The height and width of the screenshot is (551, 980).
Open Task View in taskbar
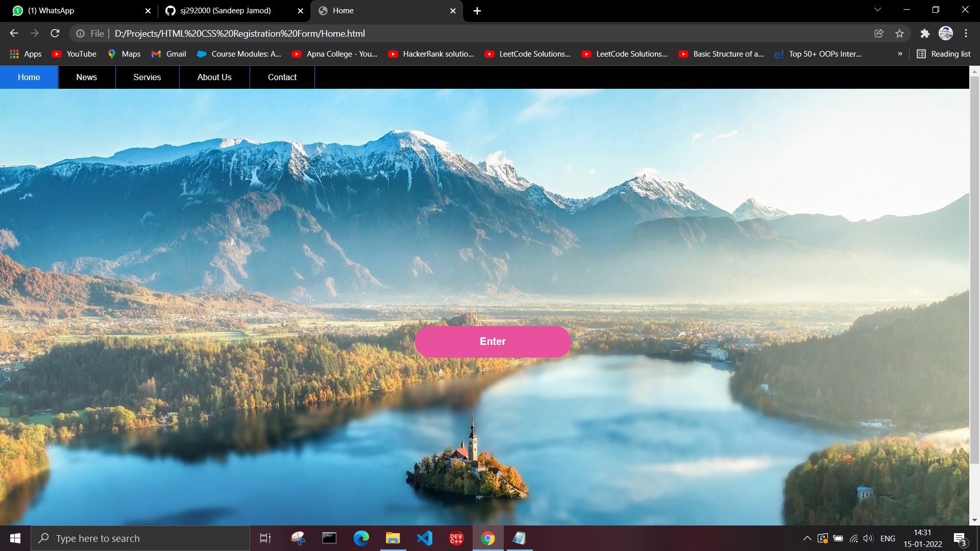[x=265, y=538]
